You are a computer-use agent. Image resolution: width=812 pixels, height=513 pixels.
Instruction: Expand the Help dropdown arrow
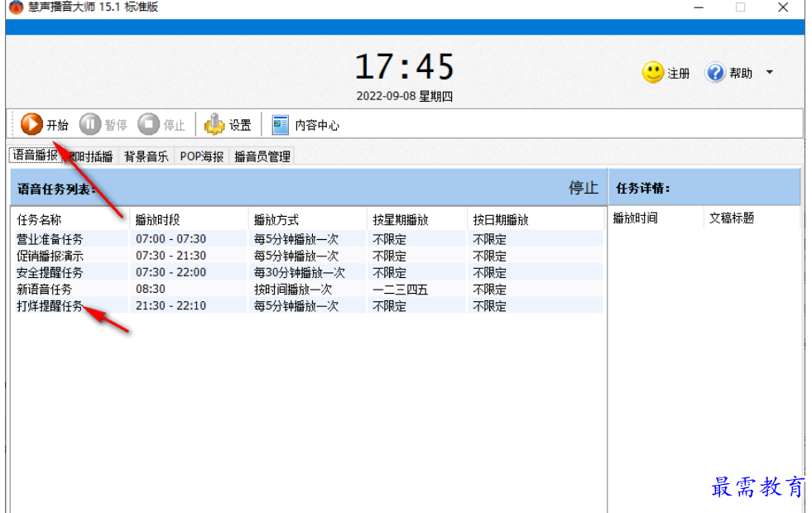[x=770, y=72]
